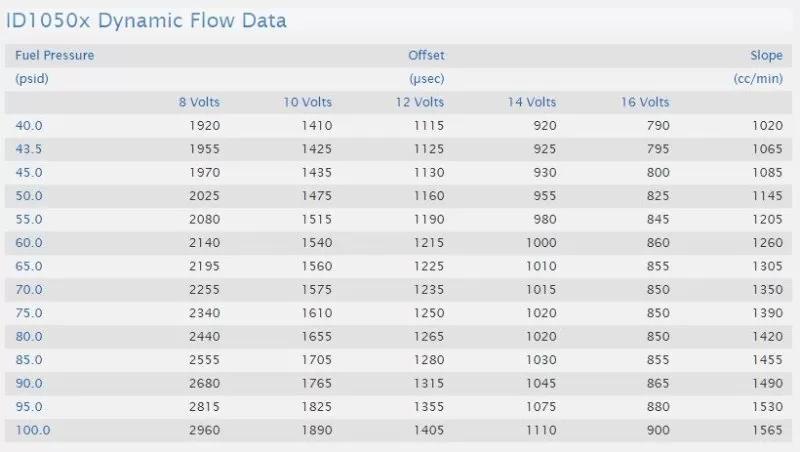Screen dimensions: 800x452
Task: Select the 8 Volts column header
Action: 199,102
